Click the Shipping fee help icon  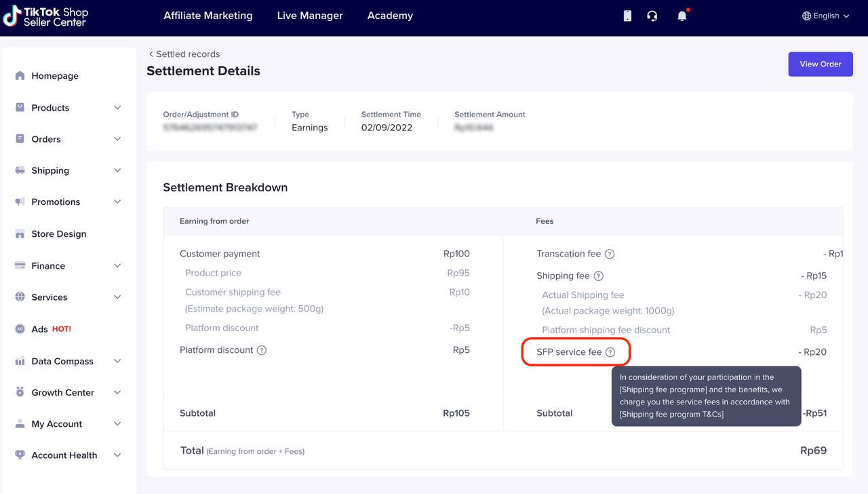598,276
